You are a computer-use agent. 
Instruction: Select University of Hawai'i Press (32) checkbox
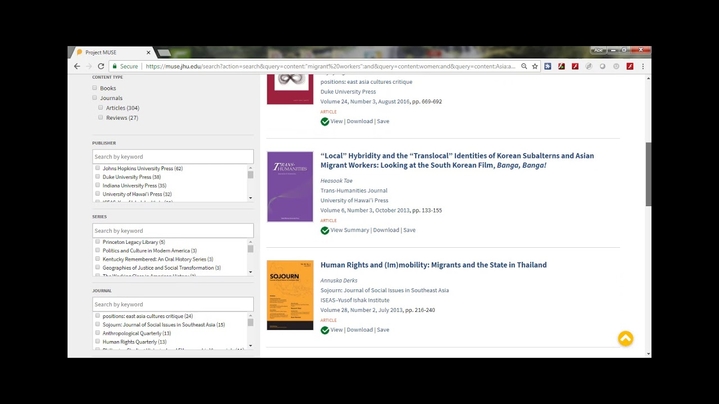[97, 194]
